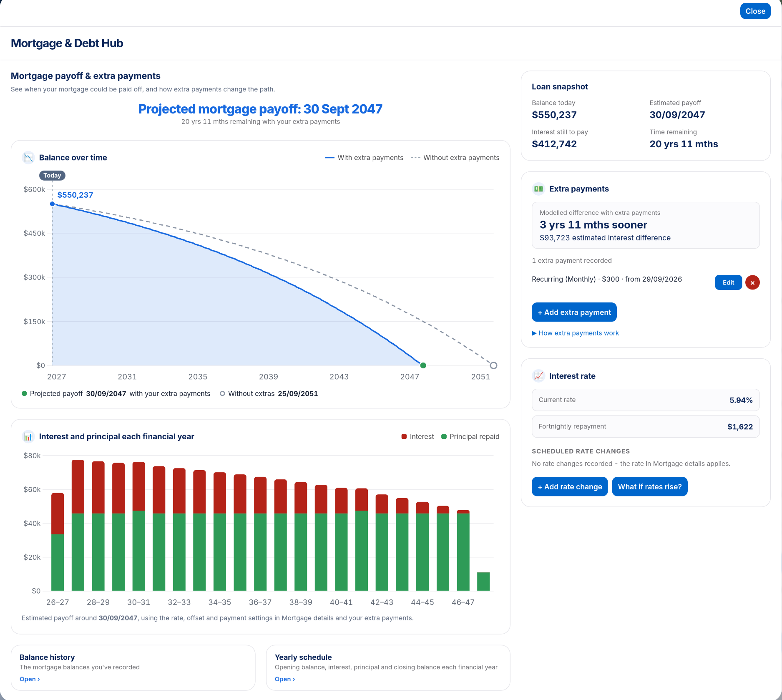Click the Balance today $550,237 value
Screen dimensions: 782x700
[554, 115]
